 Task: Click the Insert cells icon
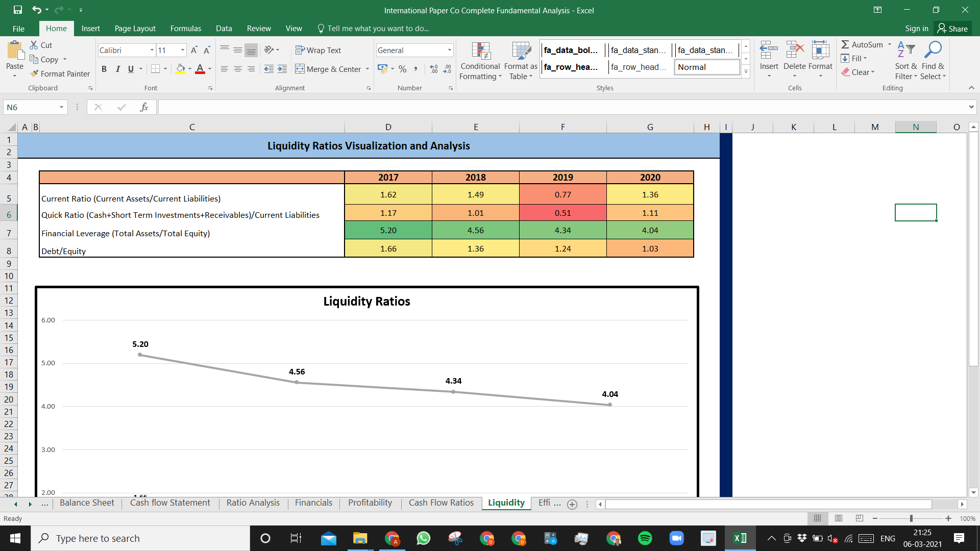769,51
